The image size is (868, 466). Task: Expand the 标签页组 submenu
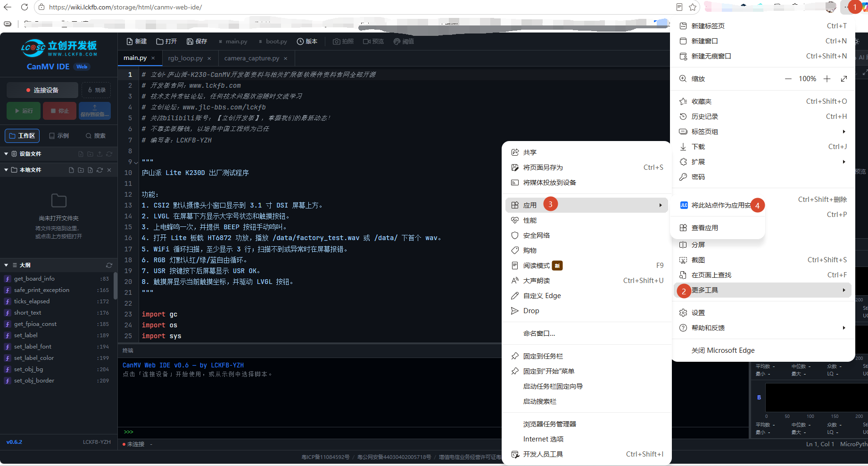click(763, 132)
